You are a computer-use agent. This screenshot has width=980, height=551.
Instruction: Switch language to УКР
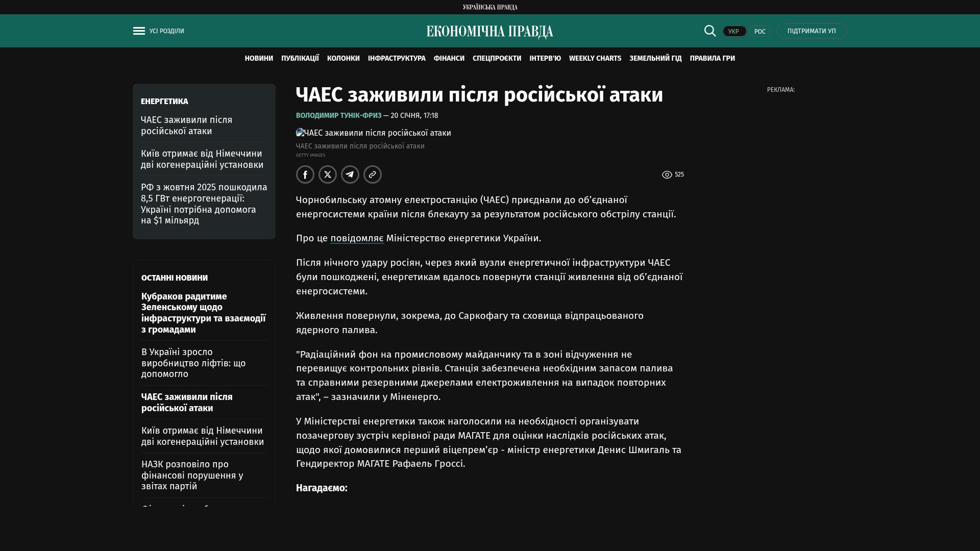click(734, 32)
